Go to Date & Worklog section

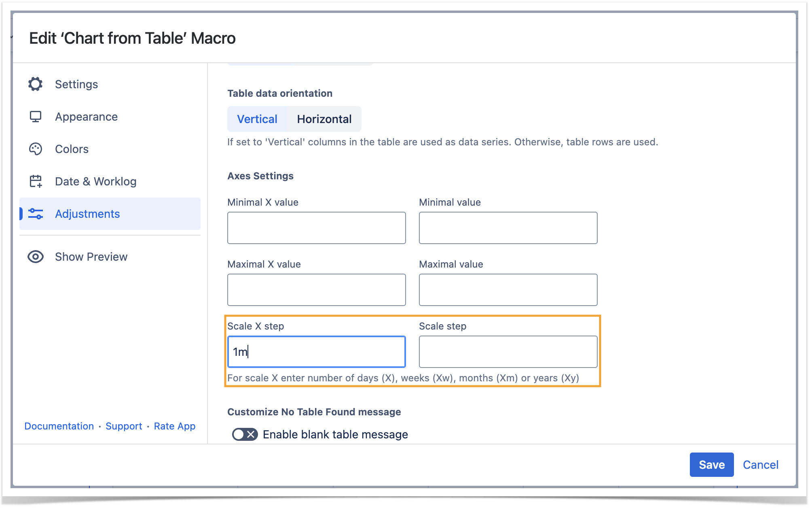pos(95,181)
